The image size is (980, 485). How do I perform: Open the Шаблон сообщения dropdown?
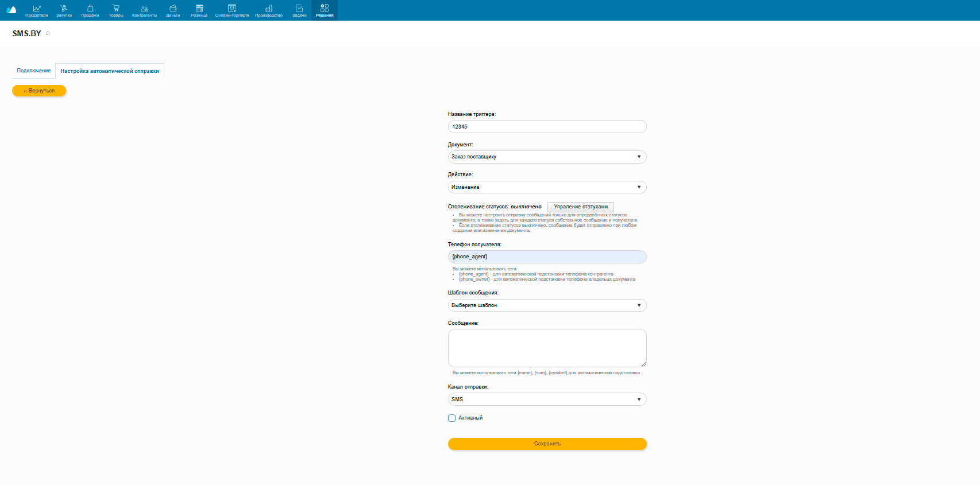(x=547, y=305)
